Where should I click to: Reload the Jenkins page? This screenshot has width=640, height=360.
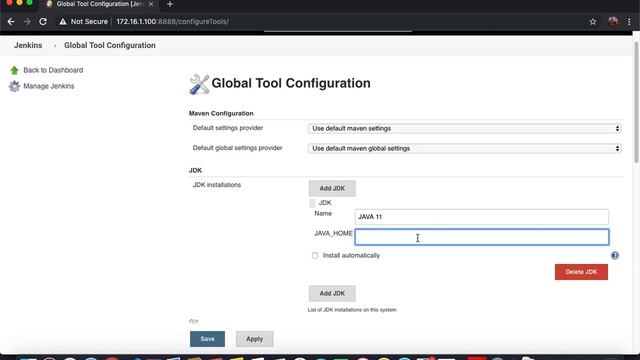click(x=43, y=22)
